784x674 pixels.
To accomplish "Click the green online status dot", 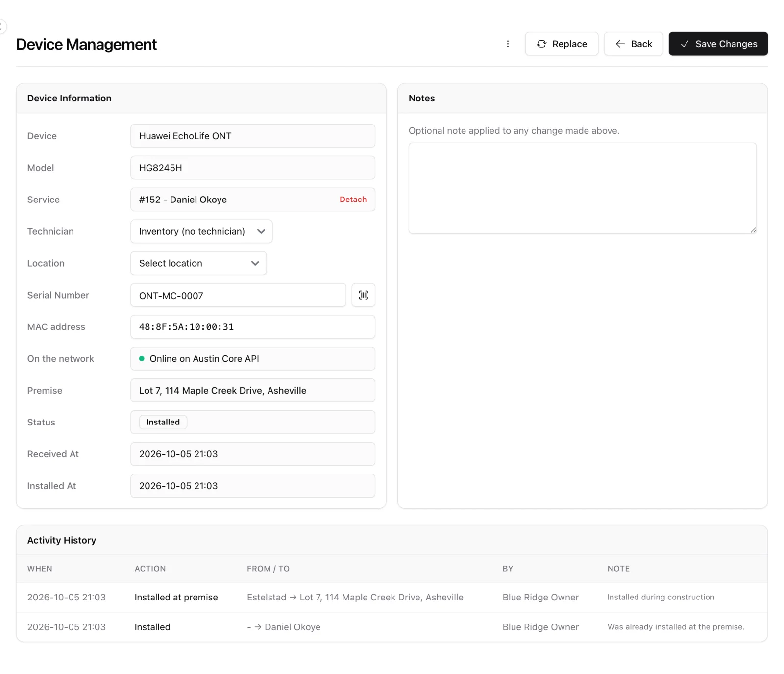I will (142, 359).
